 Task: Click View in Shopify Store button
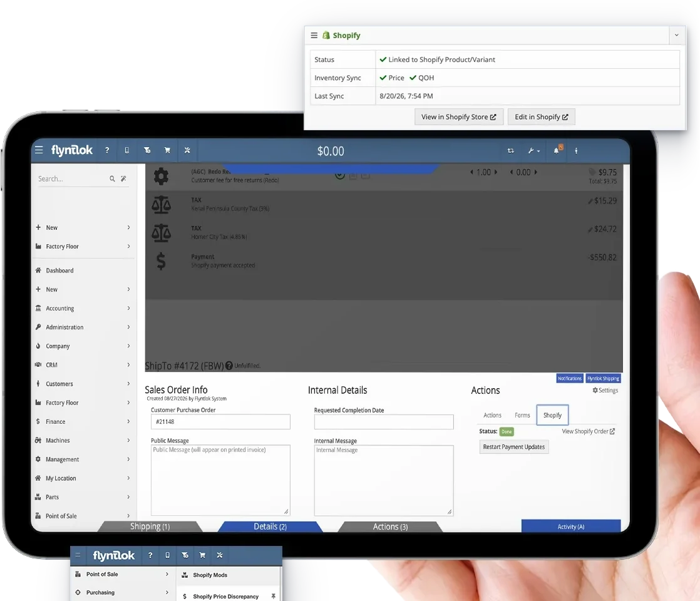tap(458, 117)
